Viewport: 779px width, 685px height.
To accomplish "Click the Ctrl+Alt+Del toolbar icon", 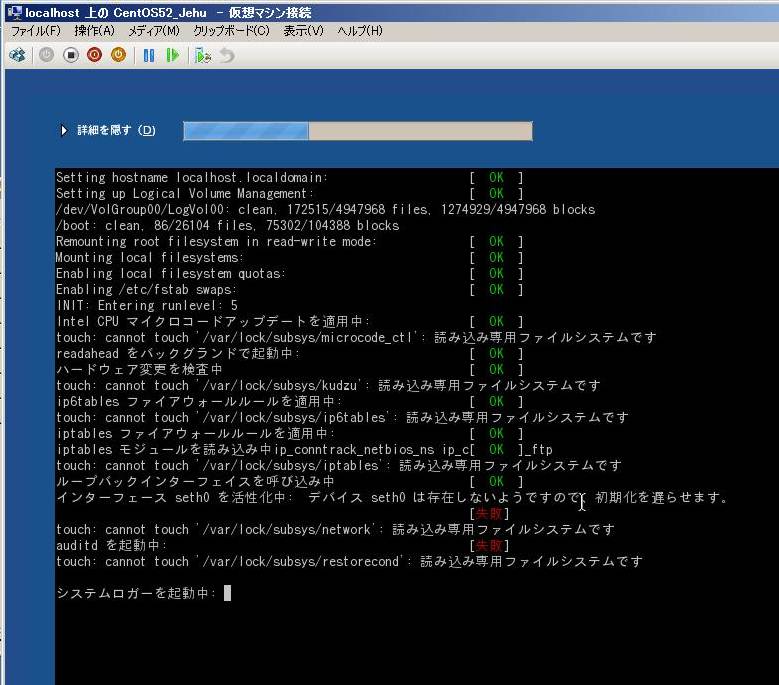I will [x=17, y=55].
